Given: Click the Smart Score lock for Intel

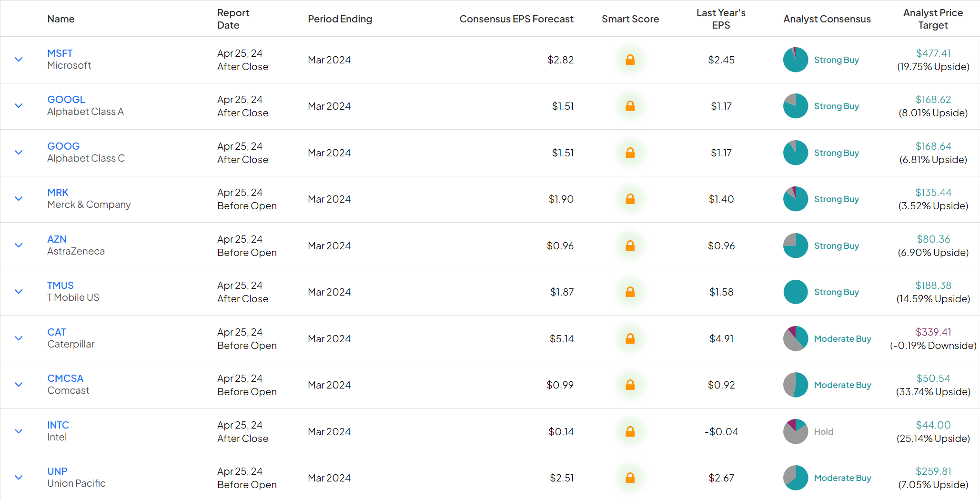Looking at the screenshot, I should 630,431.
